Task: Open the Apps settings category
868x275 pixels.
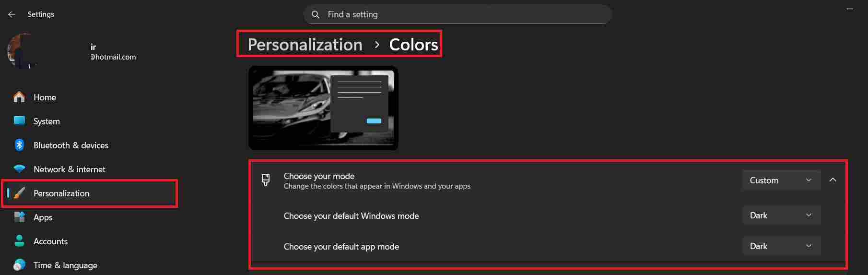Action: 89,217
